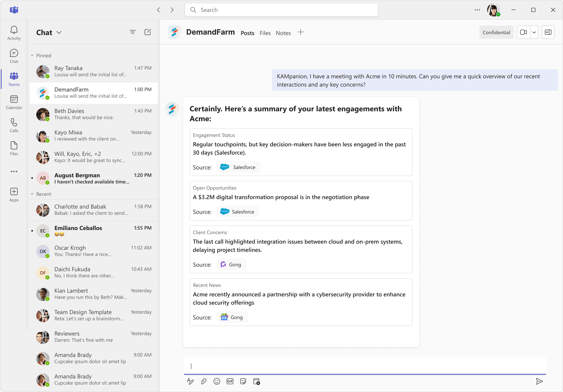Viewport: 563px width, 392px height.
Task: Switch to the Notes tab
Action: coord(283,33)
